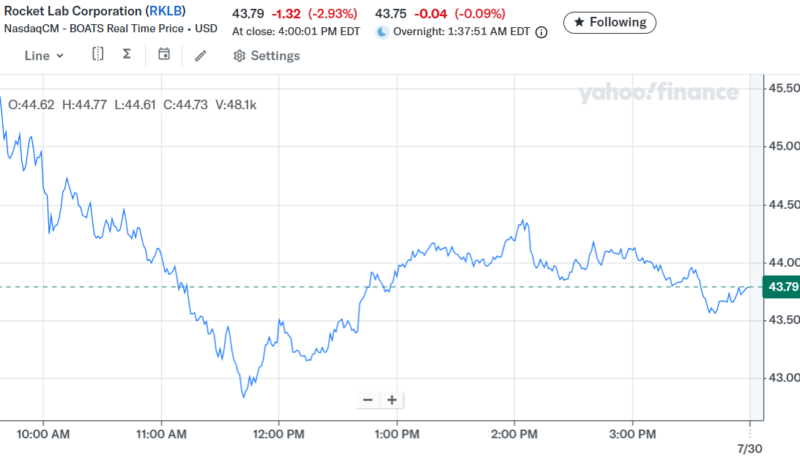
Task: Click the Rocket Lab Corporation title
Action: pos(72,11)
